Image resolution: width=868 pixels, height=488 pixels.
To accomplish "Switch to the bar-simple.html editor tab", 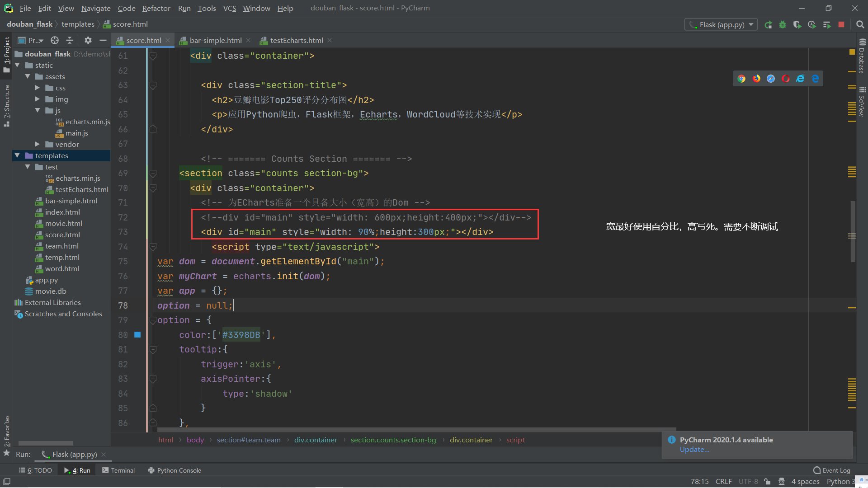I will (x=215, y=40).
